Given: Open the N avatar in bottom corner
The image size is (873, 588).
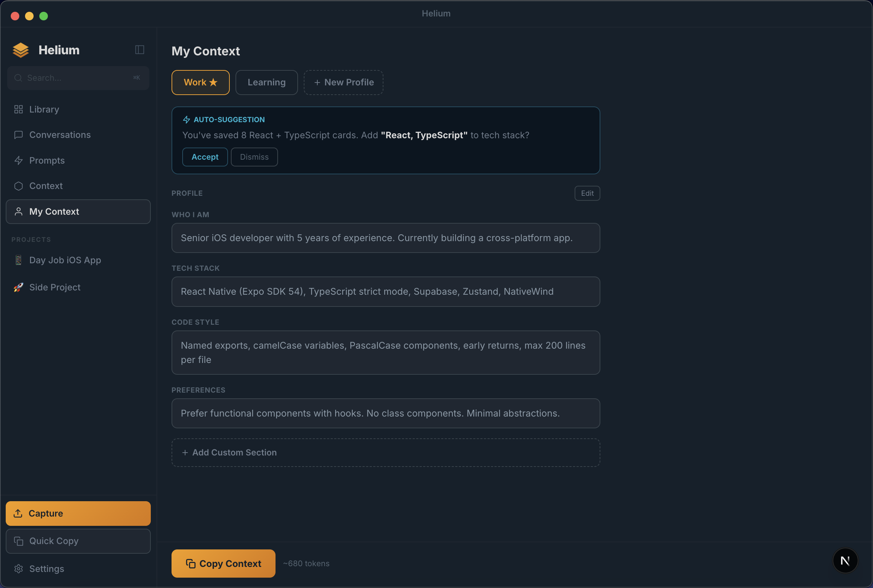Looking at the screenshot, I should click(x=845, y=560).
